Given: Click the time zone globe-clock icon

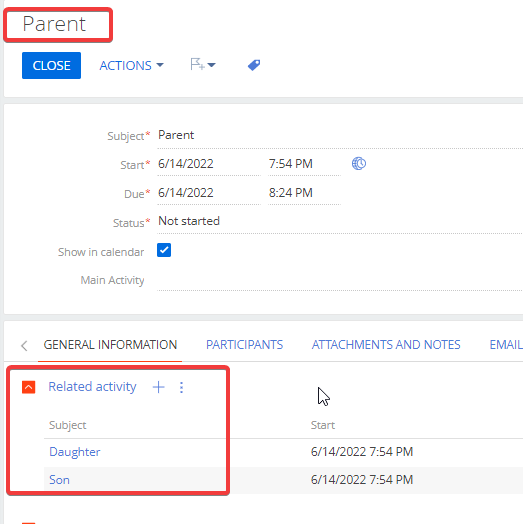Looking at the screenshot, I should [x=359, y=164].
